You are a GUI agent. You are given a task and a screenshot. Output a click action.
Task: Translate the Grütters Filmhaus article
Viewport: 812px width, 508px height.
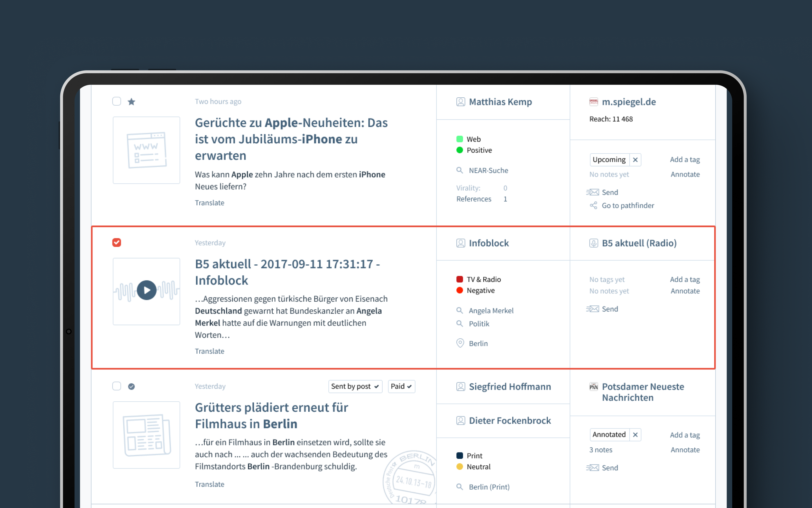tap(209, 484)
